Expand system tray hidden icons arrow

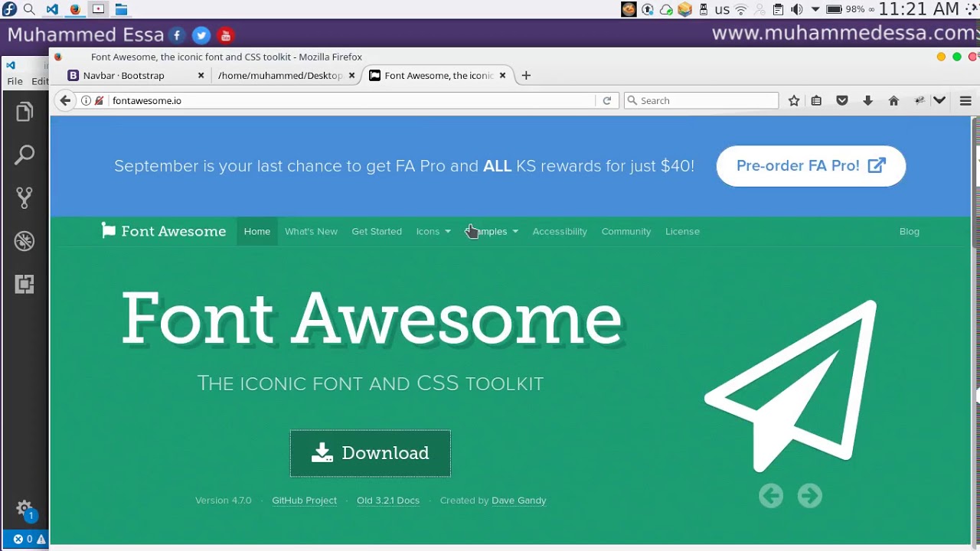coord(815,9)
